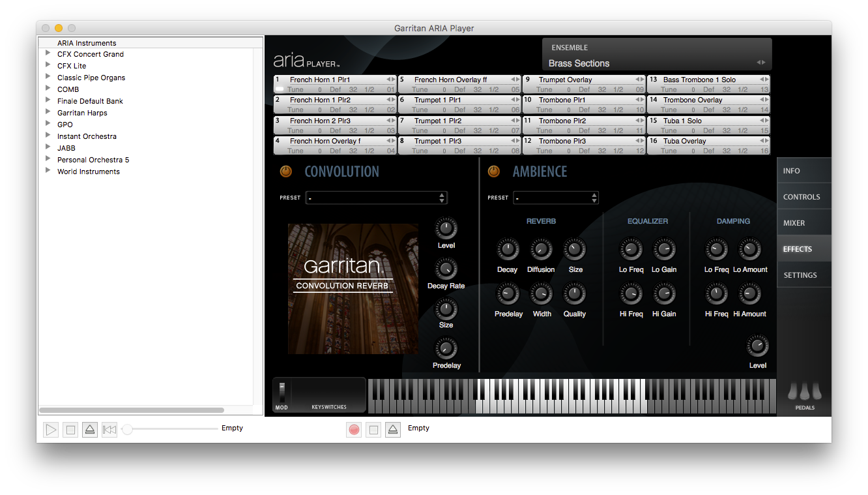Screen dimensions: 868x495
Task: Switch to the MIXER tab
Action: [x=804, y=223]
